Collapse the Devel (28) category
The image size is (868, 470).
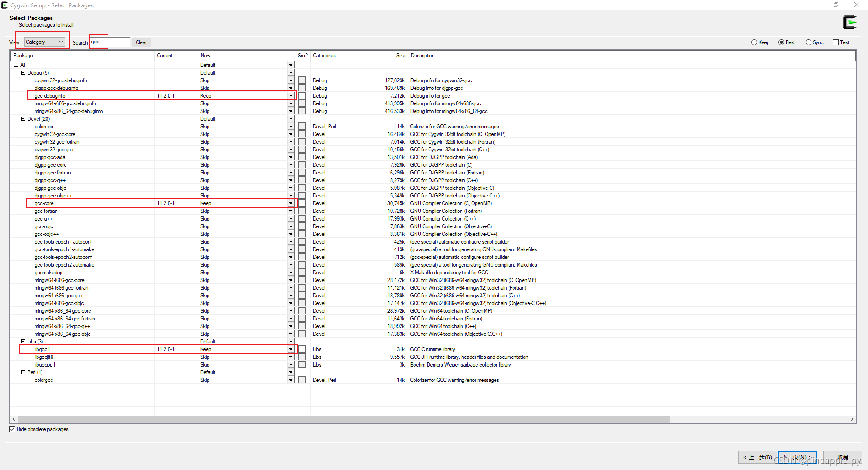23,119
